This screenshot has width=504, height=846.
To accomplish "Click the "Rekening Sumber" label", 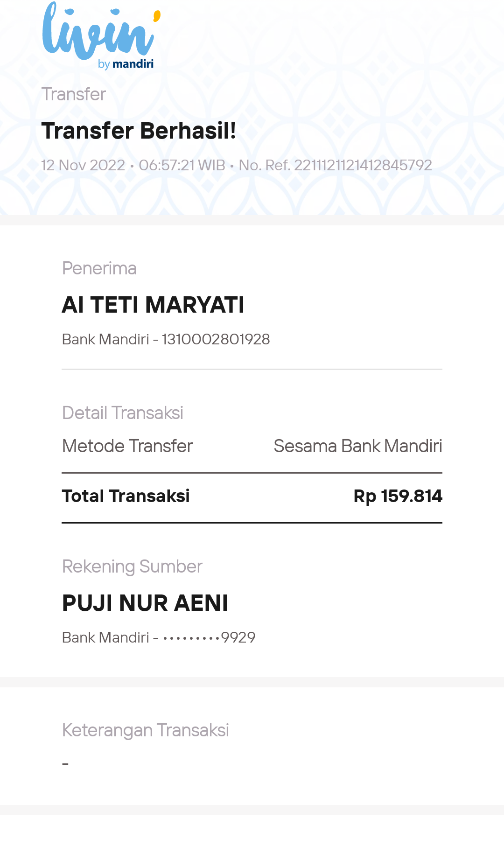I will click(132, 566).
